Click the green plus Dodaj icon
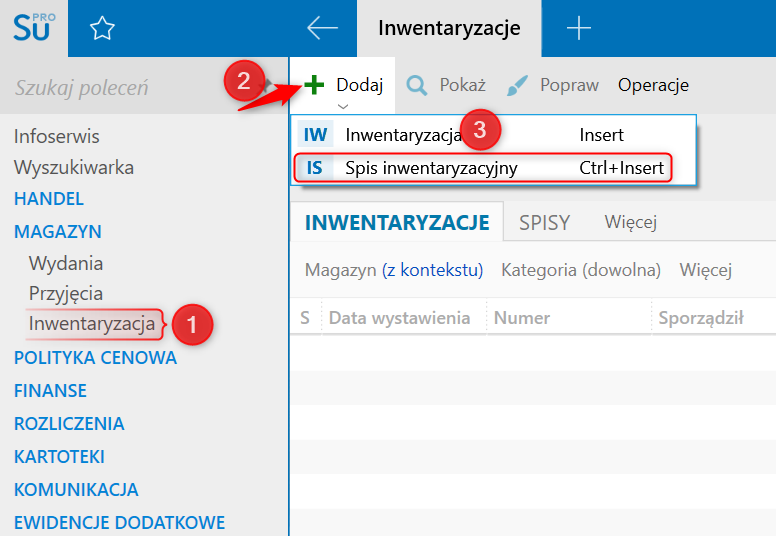 (x=314, y=85)
